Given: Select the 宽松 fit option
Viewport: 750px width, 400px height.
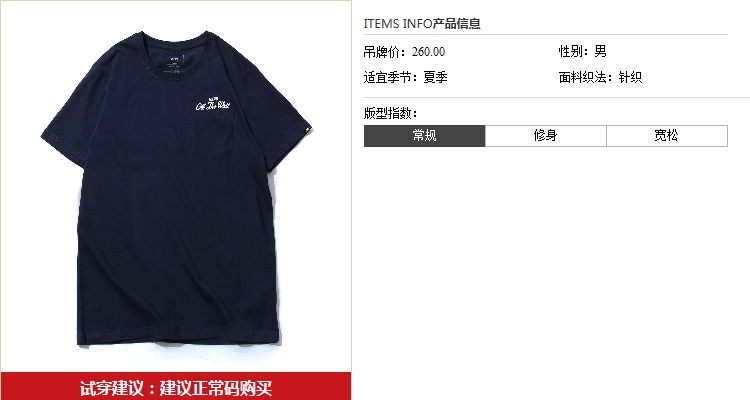Looking at the screenshot, I should [667, 136].
